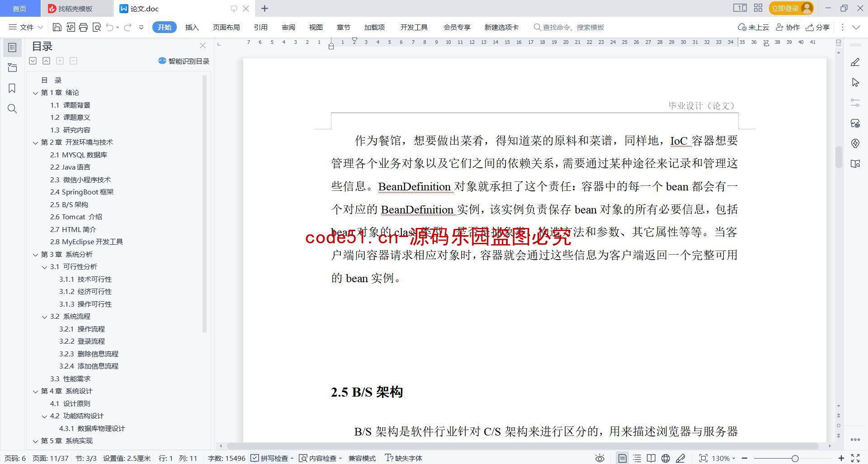Image resolution: width=868 pixels, height=464 pixels.
Task: Click the fullscreen icon in status bar
Action: 855,458
